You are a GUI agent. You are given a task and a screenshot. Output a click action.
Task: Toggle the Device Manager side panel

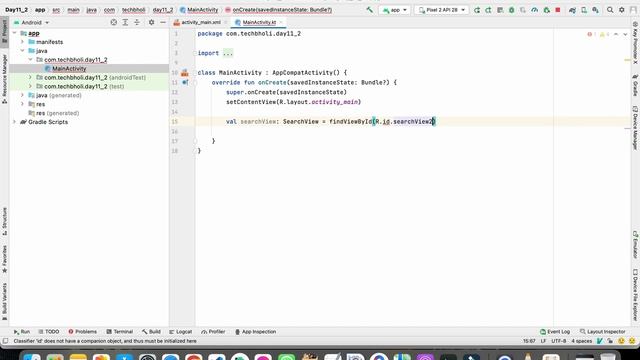point(636,127)
